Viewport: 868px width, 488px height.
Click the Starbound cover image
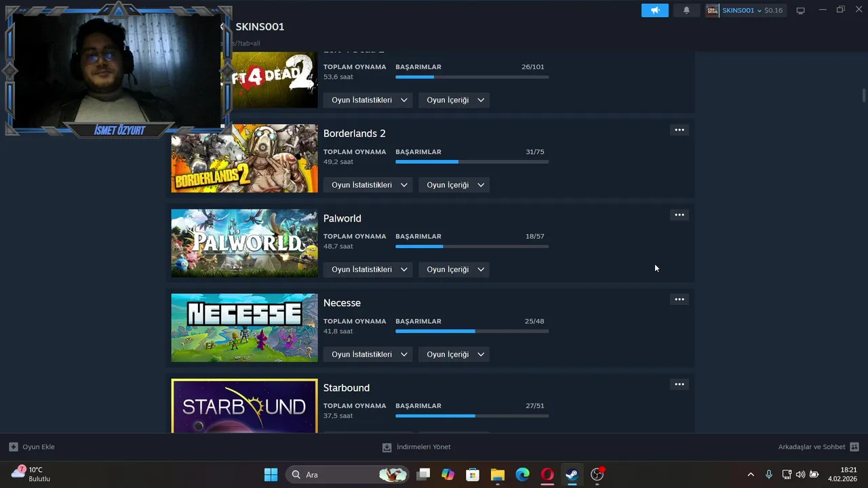[x=244, y=405]
